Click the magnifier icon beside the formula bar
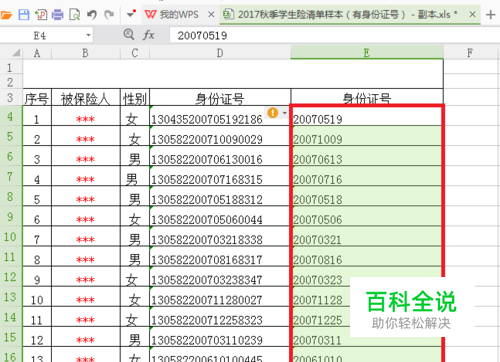The width and height of the screenshot is (500, 362). click(129, 34)
